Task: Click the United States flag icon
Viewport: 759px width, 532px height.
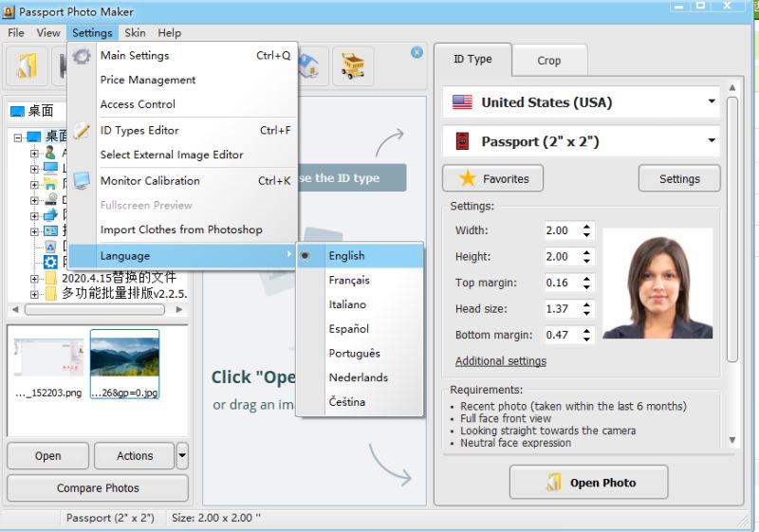Action: (x=462, y=102)
